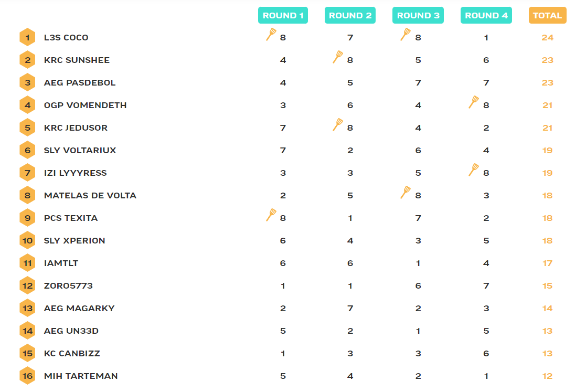Open the SLY VOLTARIUX player name
586x392 pixels.
coord(80,151)
